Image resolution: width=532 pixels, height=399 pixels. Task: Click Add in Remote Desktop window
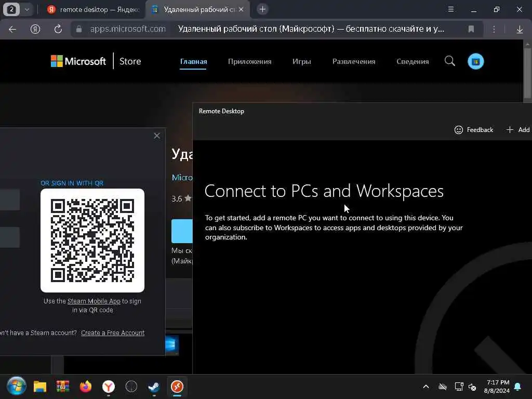(518, 129)
